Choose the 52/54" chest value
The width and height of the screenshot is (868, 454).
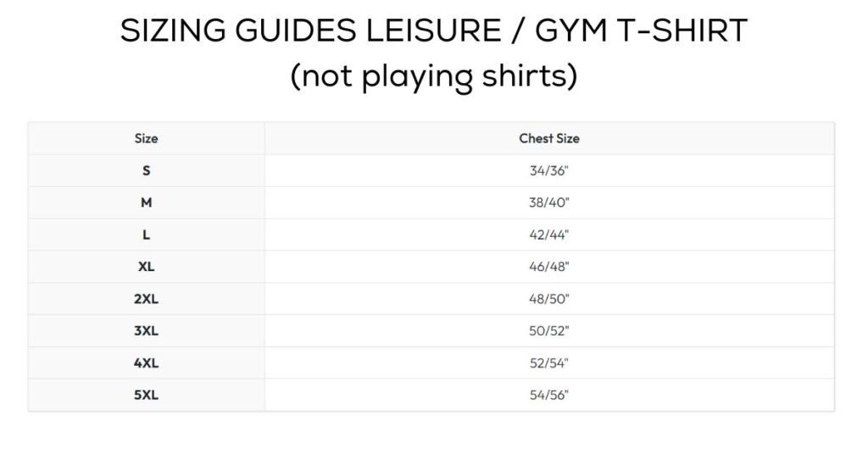pos(548,363)
